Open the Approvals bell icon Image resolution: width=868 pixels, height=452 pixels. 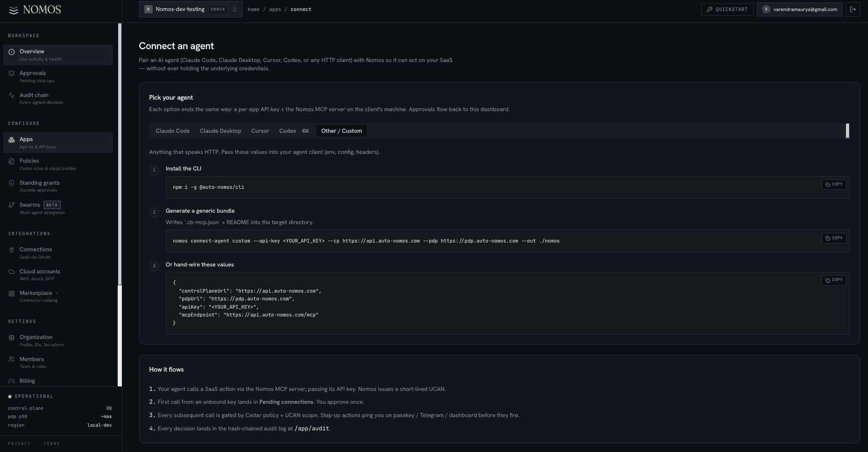click(x=11, y=73)
